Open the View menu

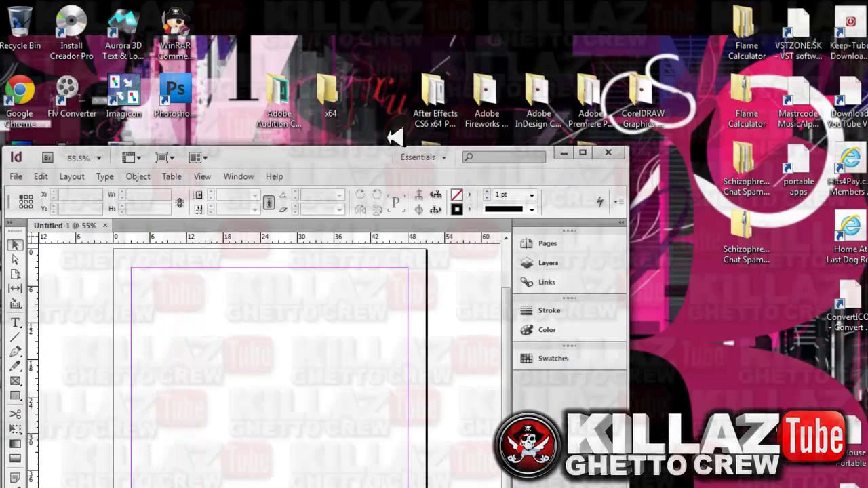pos(202,176)
